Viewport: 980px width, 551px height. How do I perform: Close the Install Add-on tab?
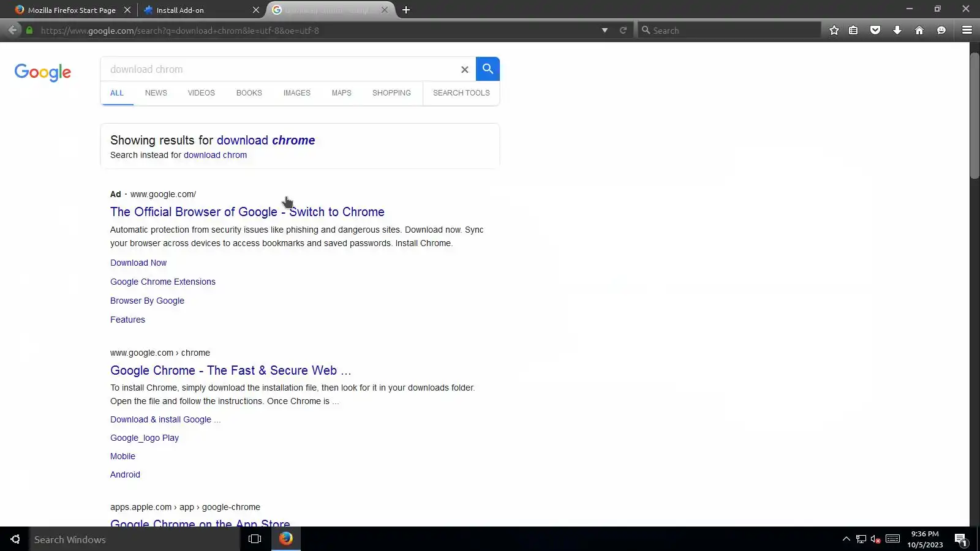(x=256, y=10)
